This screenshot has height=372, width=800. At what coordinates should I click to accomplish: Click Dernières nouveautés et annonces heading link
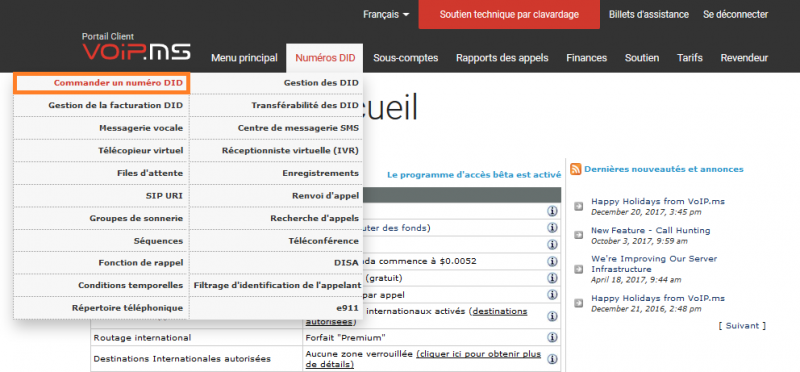pyautogui.click(x=664, y=169)
